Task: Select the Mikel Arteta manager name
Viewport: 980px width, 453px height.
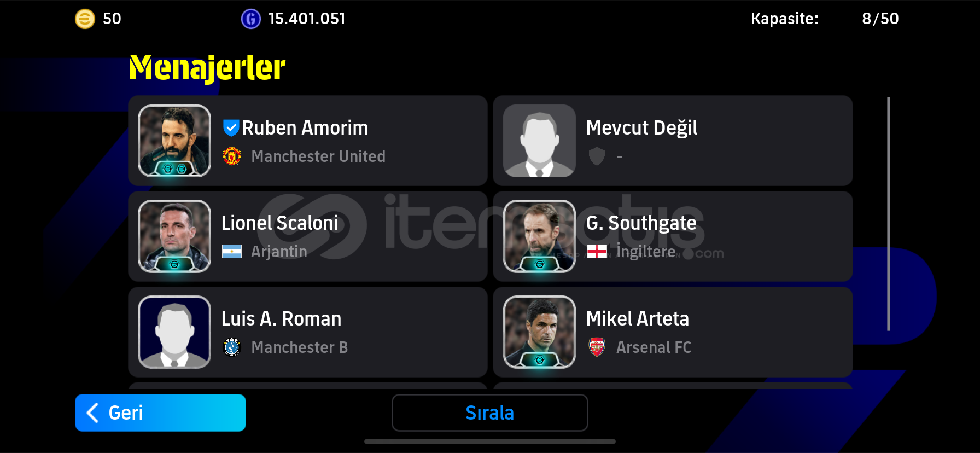Action: (x=638, y=319)
